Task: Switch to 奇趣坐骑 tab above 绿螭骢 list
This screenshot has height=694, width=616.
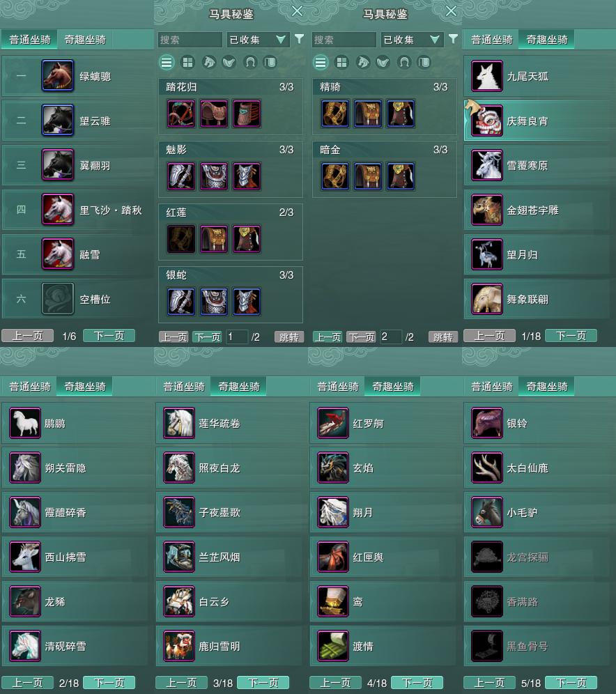Action: coord(85,40)
